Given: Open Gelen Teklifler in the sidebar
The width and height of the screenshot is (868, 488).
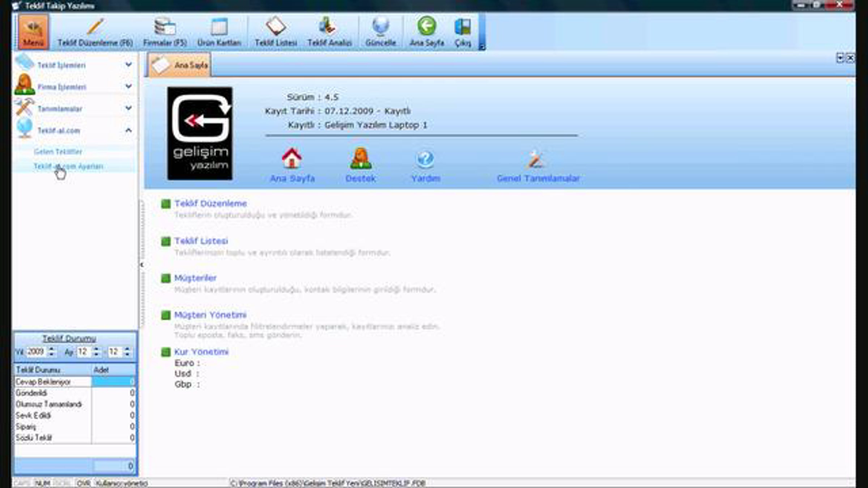Looking at the screenshot, I should [58, 151].
